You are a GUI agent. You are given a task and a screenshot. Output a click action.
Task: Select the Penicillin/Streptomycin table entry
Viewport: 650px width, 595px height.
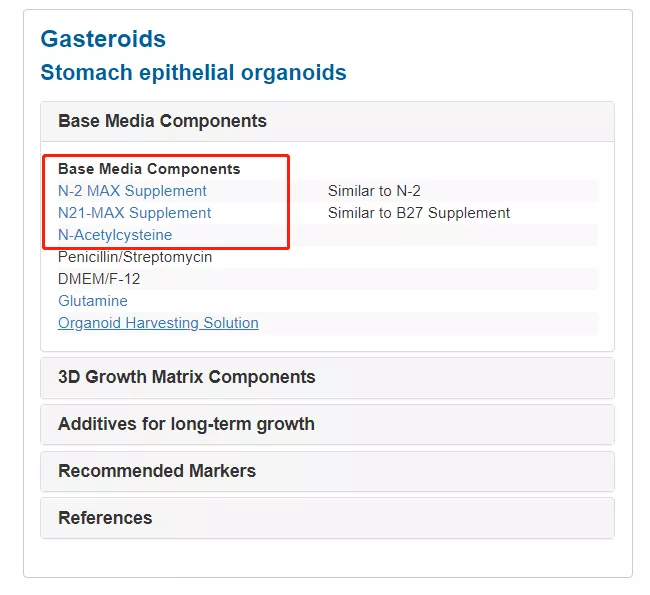click(x=135, y=257)
